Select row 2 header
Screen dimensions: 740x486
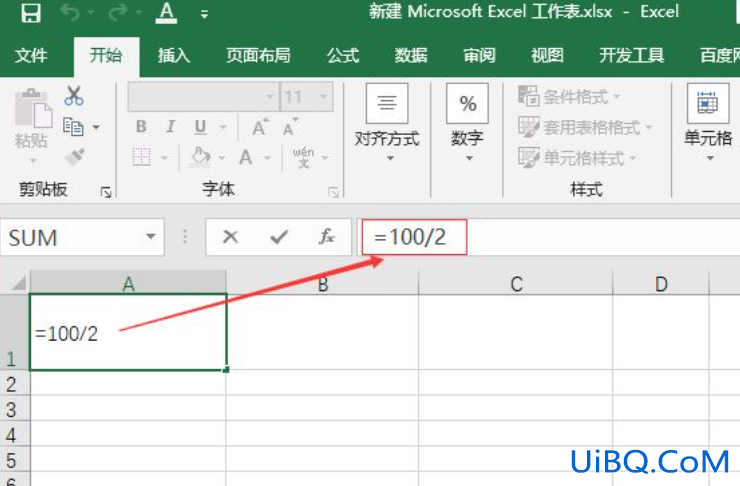pos(15,383)
